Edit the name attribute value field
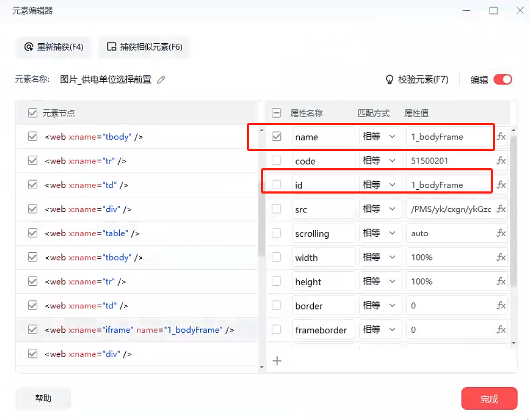The width and height of the screenshot is (529, 420). tap(450, 136)
